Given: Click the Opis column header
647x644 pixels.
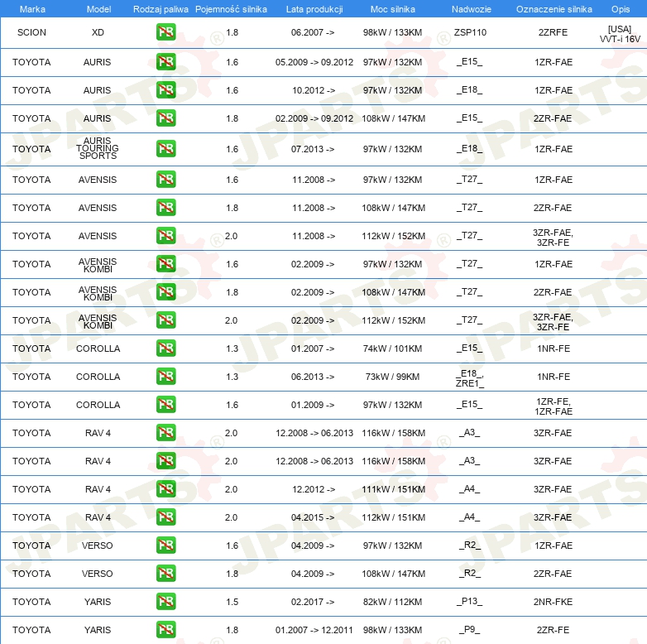Looking at the screenshot, I should pos(621,9).
